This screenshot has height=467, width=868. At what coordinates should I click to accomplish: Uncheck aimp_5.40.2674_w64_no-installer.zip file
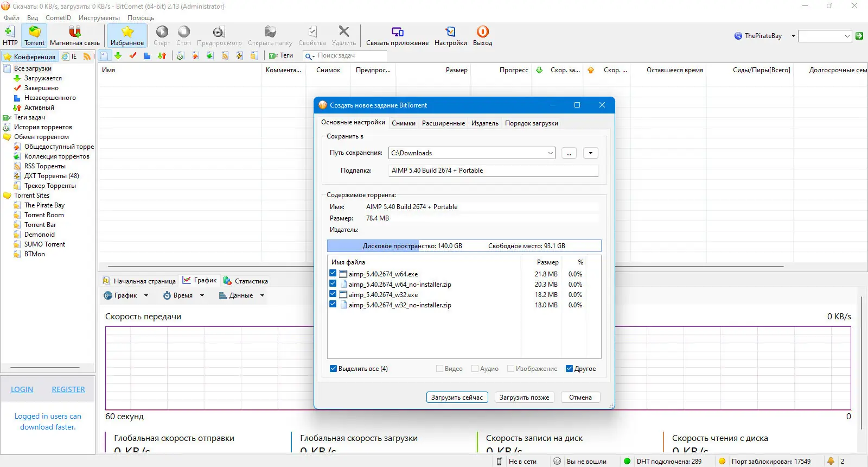click(333, 283)
